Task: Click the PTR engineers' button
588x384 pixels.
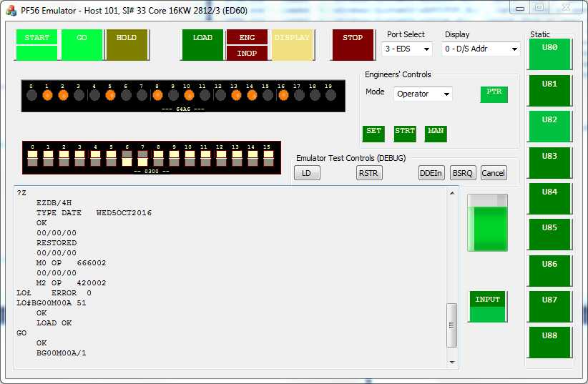Action: point(494,94)
